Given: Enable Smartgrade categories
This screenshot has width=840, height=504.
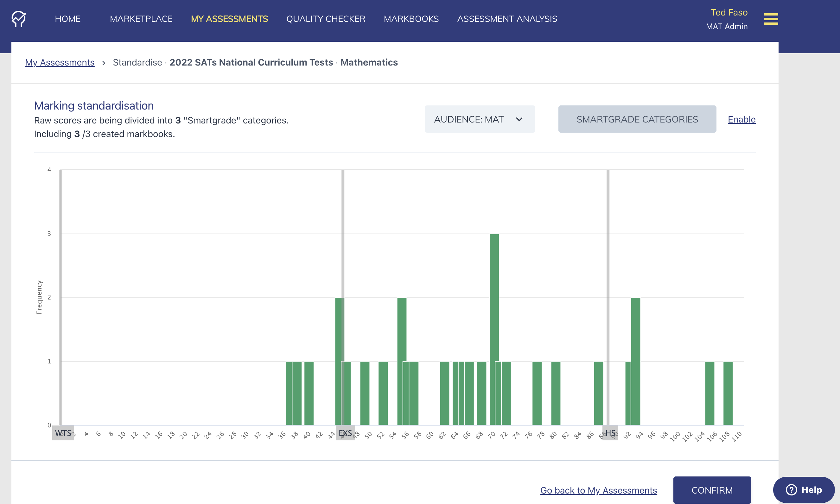Looking at the screenshot, I should 741,119.
